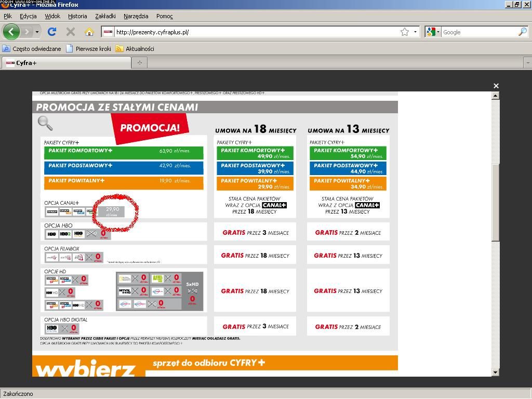
Task: Reload the page with the refresh icon
Action: click(x=52, y=32)
